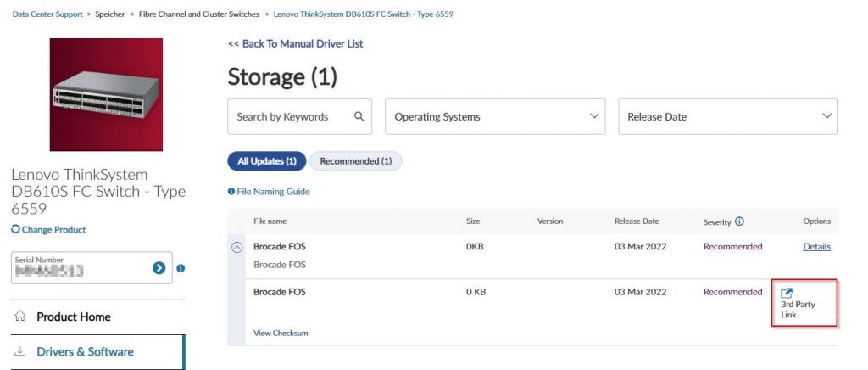Click the search magnifier icon

359,116
